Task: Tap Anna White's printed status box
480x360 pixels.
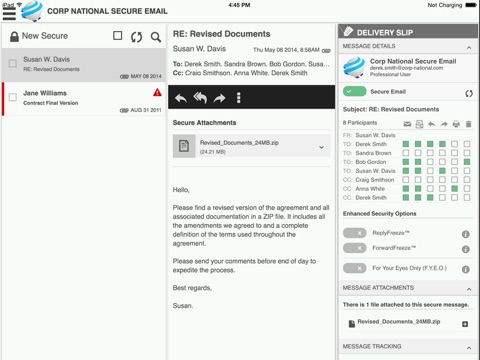Action: (x=454, y=189)
